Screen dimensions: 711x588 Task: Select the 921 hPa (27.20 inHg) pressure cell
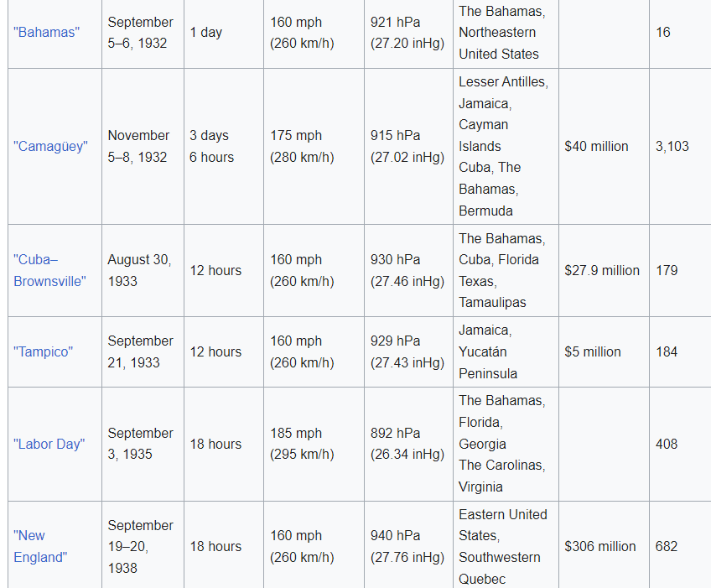(x=407, y=33)
